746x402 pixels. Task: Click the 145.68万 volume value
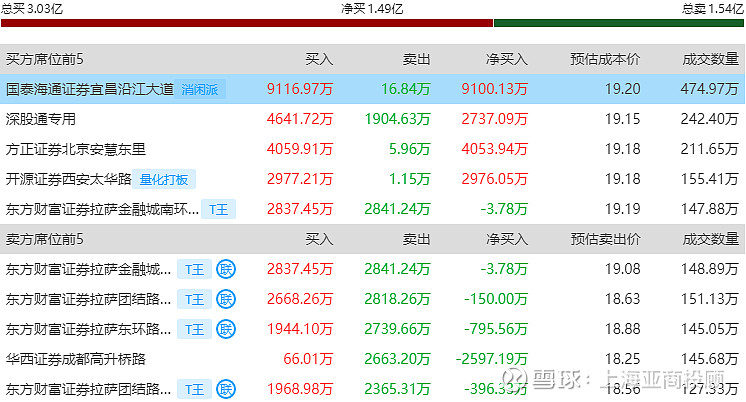(709, 359)
